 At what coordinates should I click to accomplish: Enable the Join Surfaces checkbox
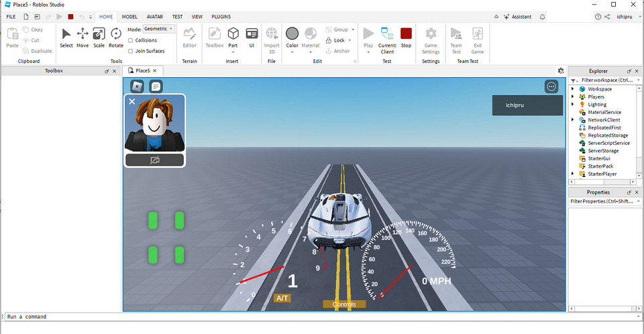point(130,50)
